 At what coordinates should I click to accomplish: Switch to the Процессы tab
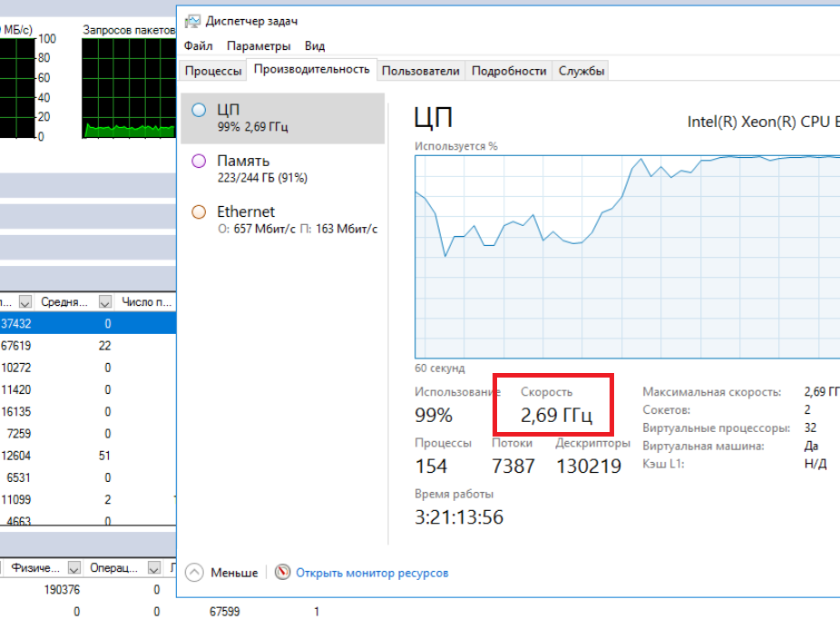pyautogui.click(x=213, y=71)
